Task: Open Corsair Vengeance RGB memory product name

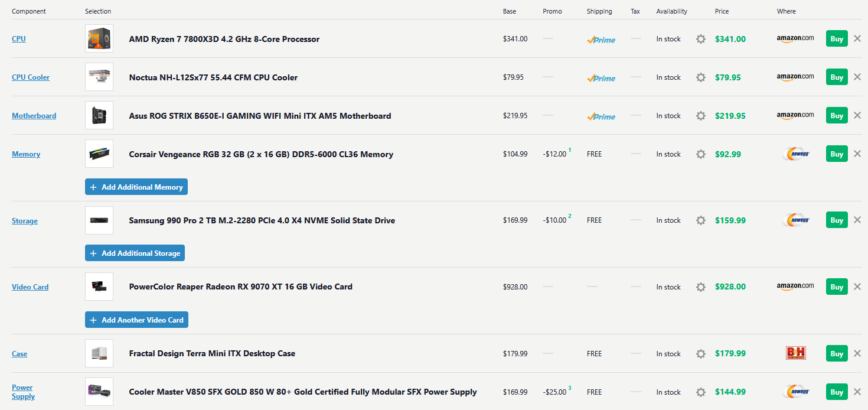Action: [x=261, y=154]
